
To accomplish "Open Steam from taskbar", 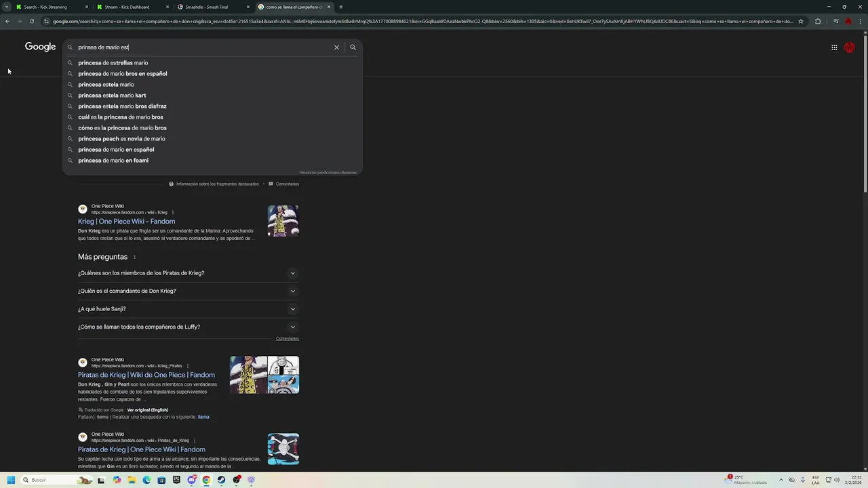I will [x=221, y=480].
